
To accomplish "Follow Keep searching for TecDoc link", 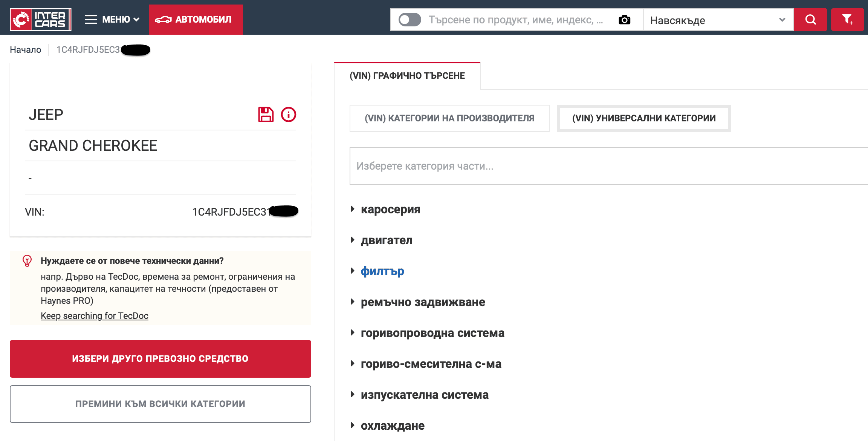I will point(95,316).
